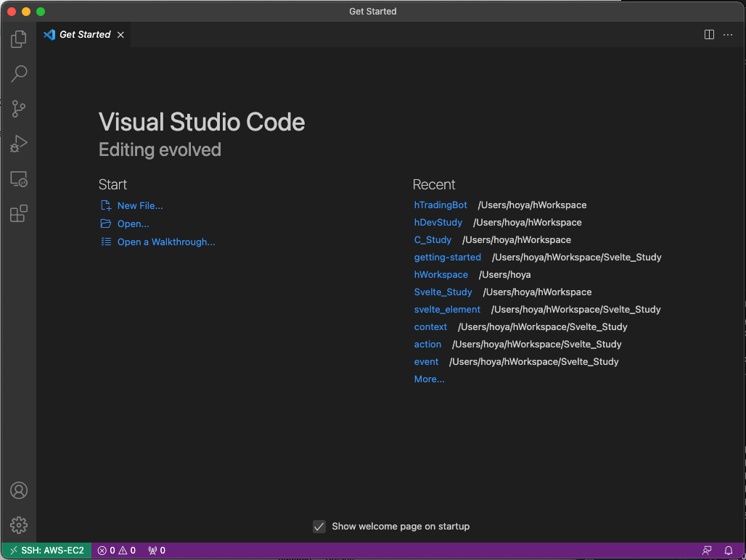Click the green maximize window button
746x560 pixels.
(41, 12)
